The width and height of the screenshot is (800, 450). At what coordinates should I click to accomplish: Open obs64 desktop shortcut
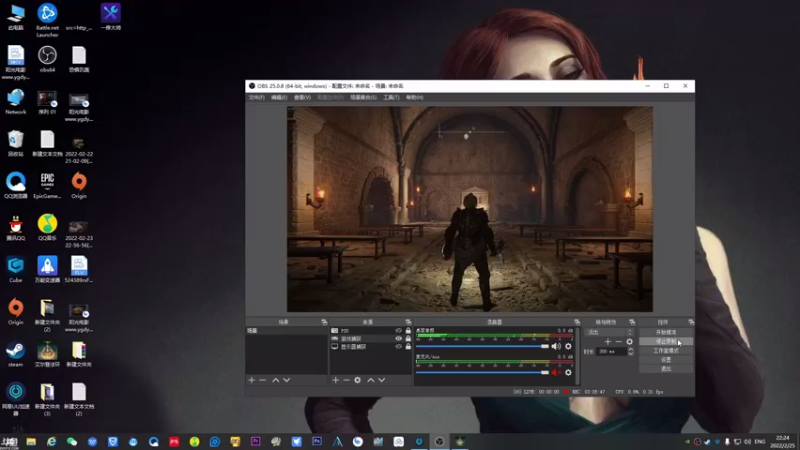pos(47,59)
